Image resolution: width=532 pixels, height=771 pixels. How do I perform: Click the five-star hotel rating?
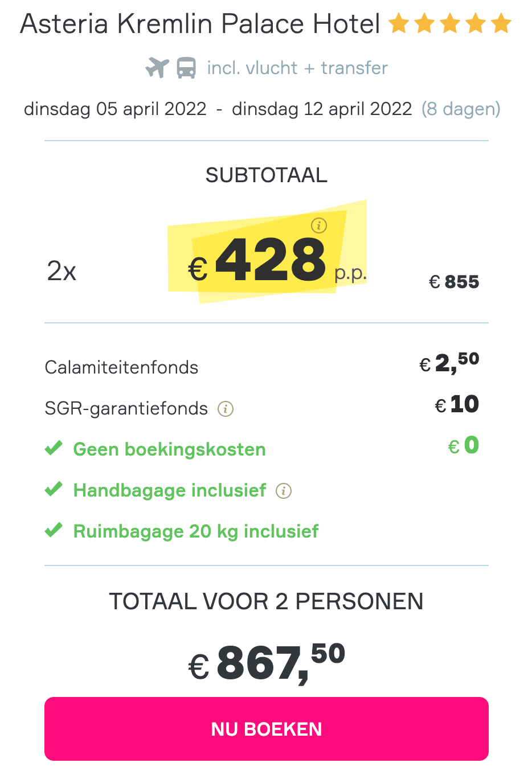(450, 24)
